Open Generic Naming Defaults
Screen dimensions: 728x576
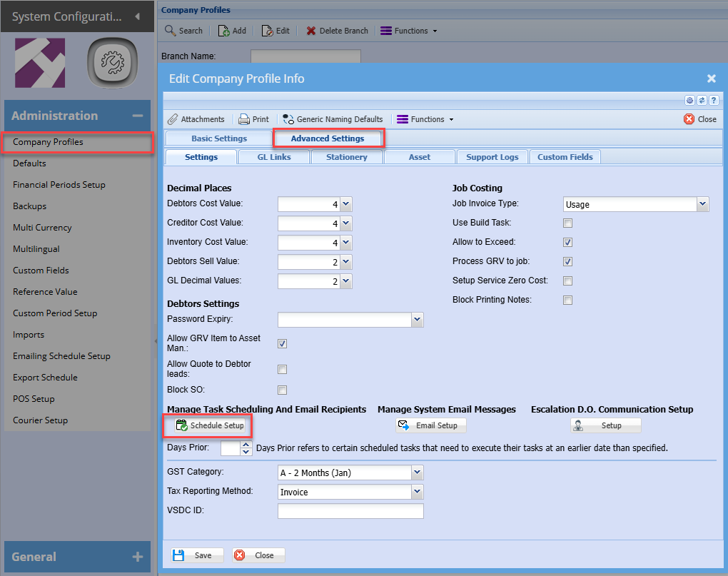click(288, 119)
